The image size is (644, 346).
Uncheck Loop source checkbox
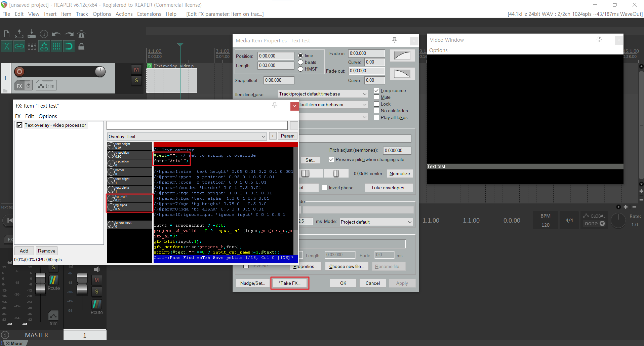click(x=376, y=90)
